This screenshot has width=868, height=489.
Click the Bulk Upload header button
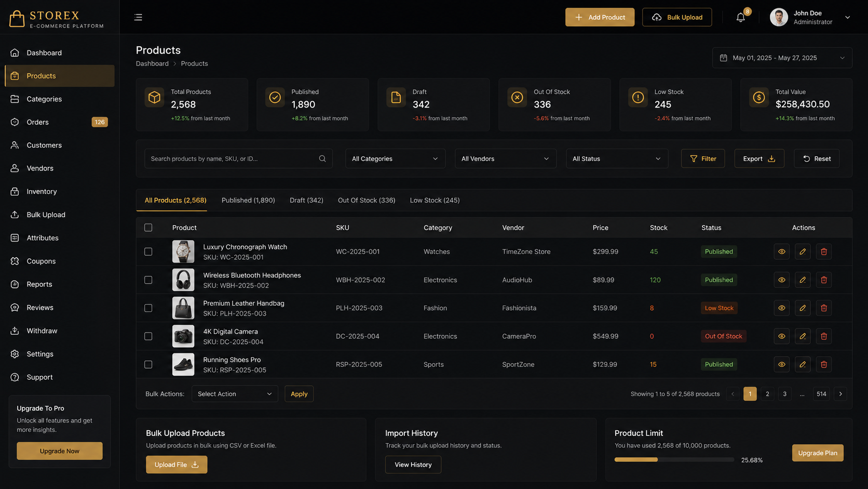pyautogui.click(x=677, y=17)
